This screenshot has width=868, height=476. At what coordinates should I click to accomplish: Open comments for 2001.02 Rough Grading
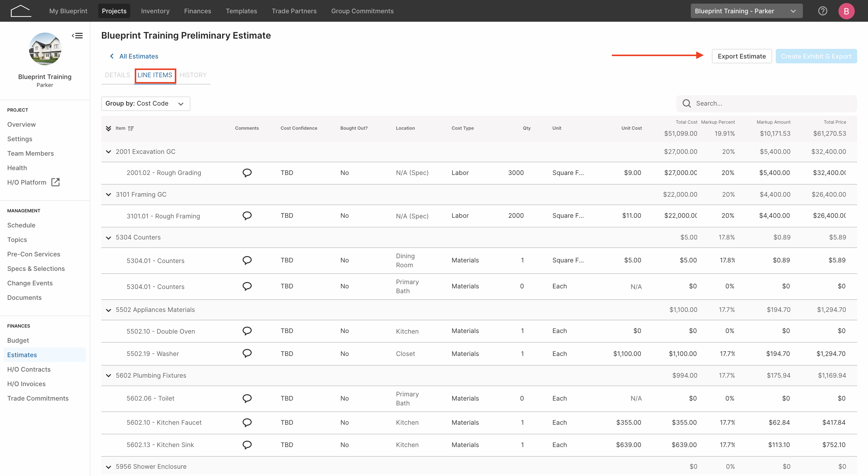point(247,173)
